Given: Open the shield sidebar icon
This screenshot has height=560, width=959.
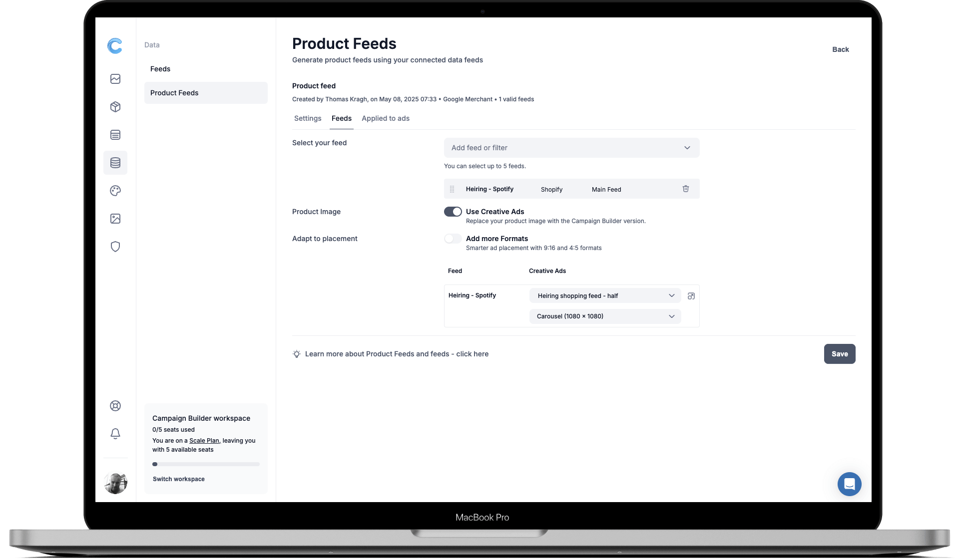Looking at the screenshot, I should [x=115, y=247].
